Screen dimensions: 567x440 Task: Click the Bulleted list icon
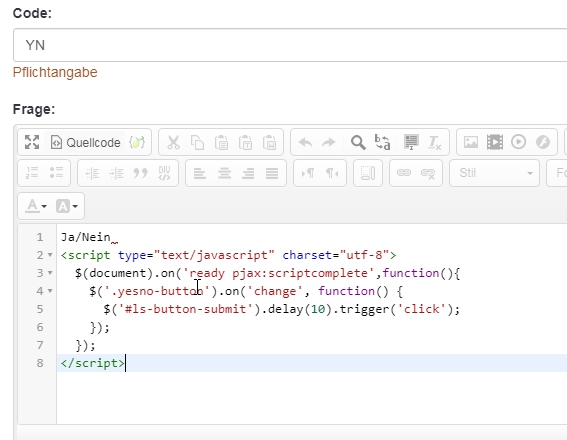coord(56,173)
